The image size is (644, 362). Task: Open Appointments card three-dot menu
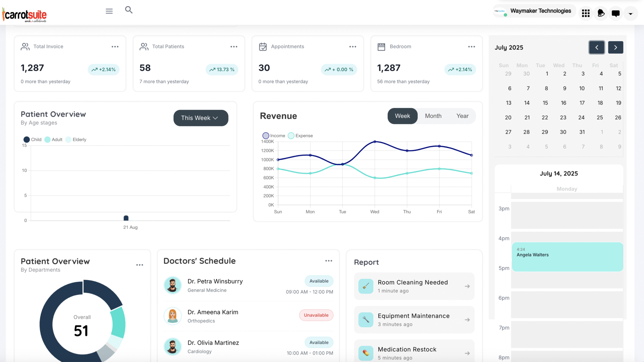point(353,47)
